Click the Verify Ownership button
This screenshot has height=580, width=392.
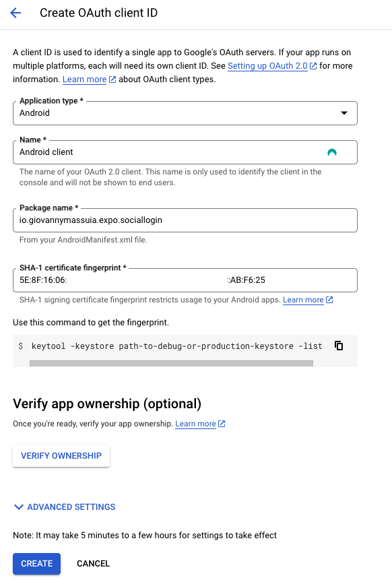(x=61, y=455)
